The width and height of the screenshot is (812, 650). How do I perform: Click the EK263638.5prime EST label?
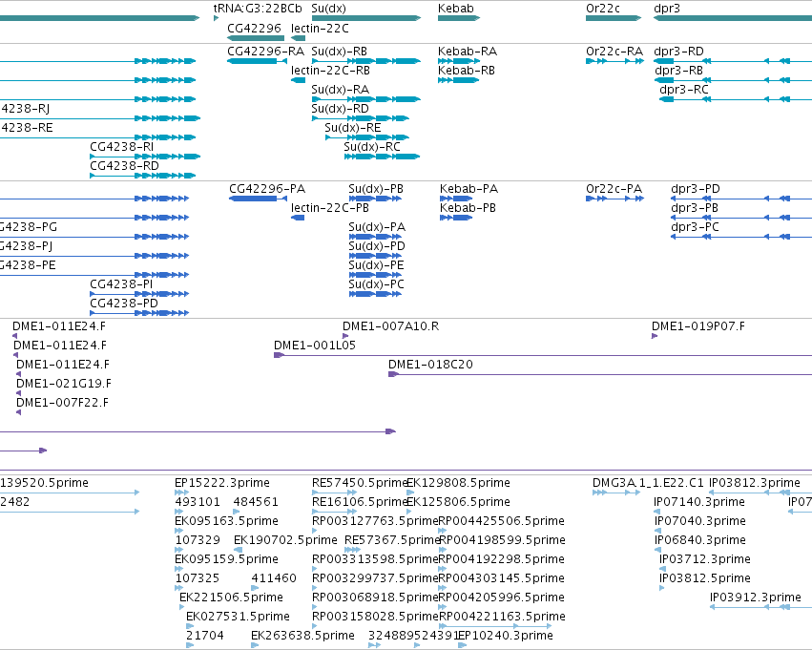coord(302,636)
